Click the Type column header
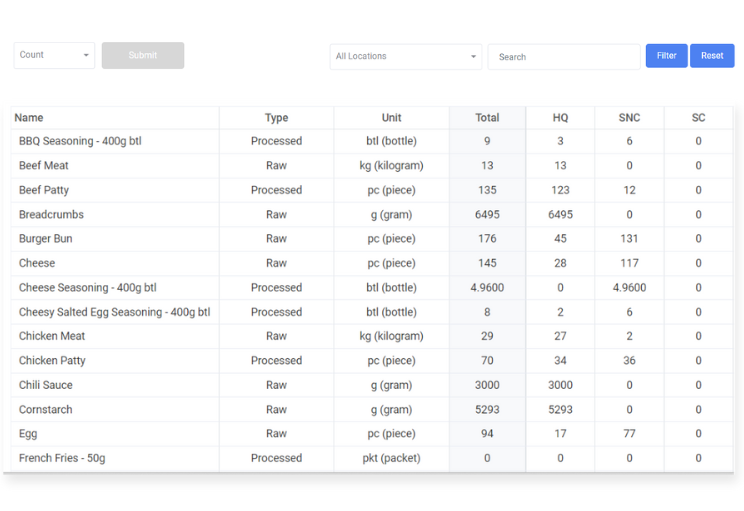Viewport: 744px width, 511px height. 276,118
